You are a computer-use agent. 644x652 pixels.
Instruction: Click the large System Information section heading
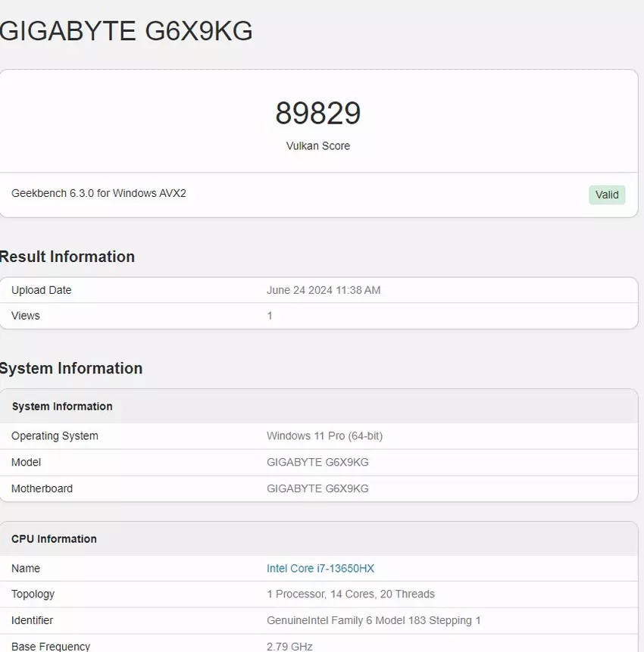[71, 369]
